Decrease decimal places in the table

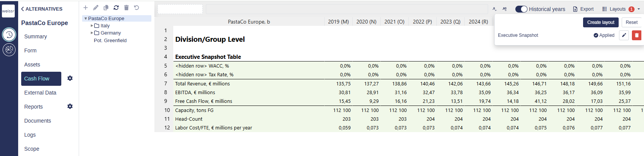[x=495, y=9]
